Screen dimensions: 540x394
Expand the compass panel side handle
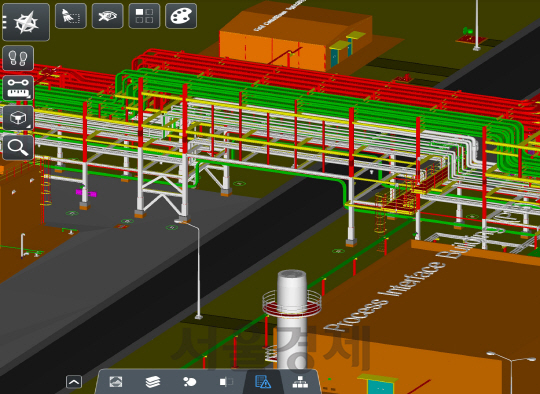click(x=4, y=22)
